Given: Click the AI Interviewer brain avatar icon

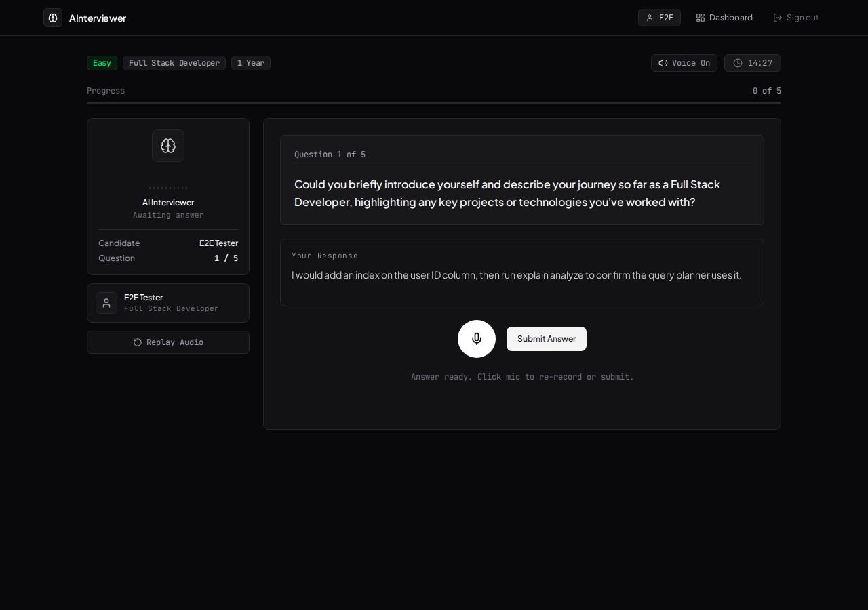Looking at the screenshot, I should [x=168, y=146].
